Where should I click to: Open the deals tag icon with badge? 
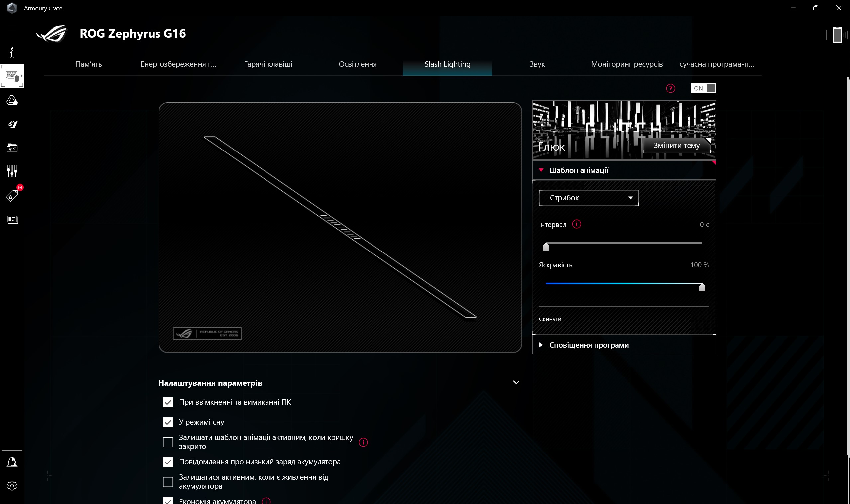12,196
